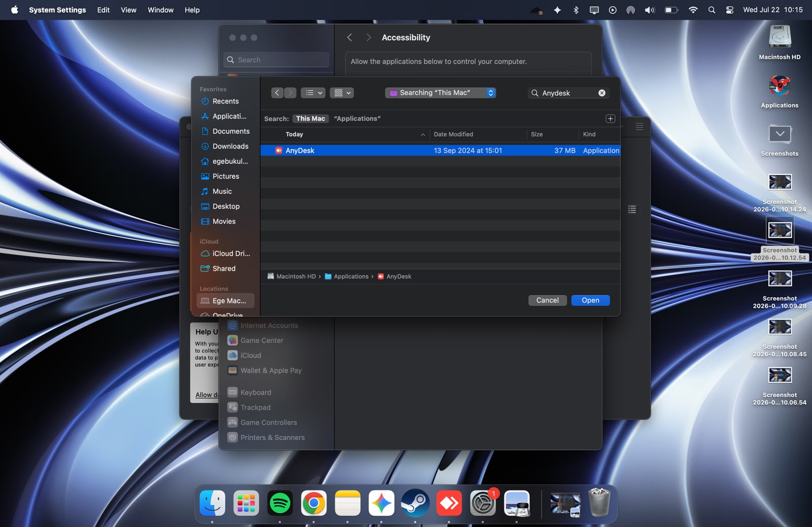Viewport: 812px width, 527px height.
Task: Open Steam from the Dock
Action: pyautogui.click(x=415, y=503)
